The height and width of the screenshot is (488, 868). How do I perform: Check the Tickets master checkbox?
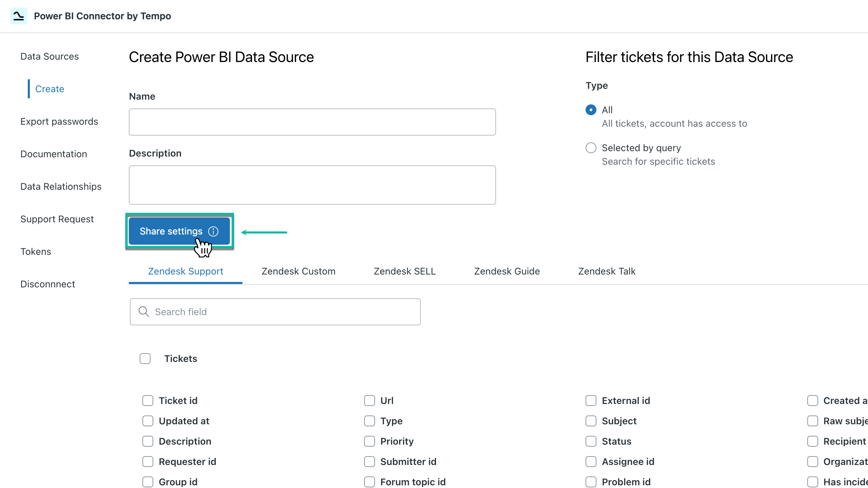145,358
